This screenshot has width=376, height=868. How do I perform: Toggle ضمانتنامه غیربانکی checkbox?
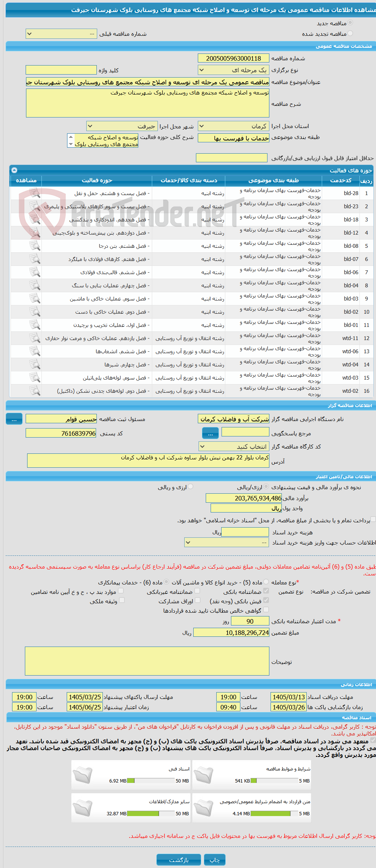(197, 591)
